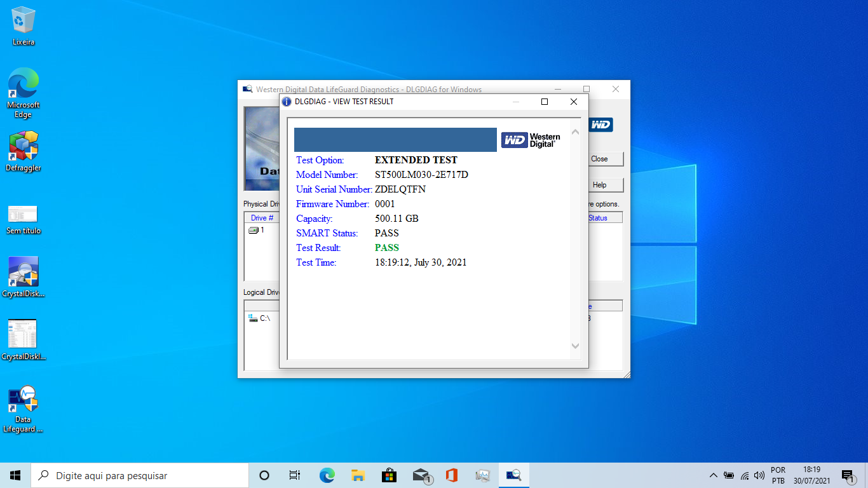Open the notification center icon
The image size is (868, 488).
point(848,475)
